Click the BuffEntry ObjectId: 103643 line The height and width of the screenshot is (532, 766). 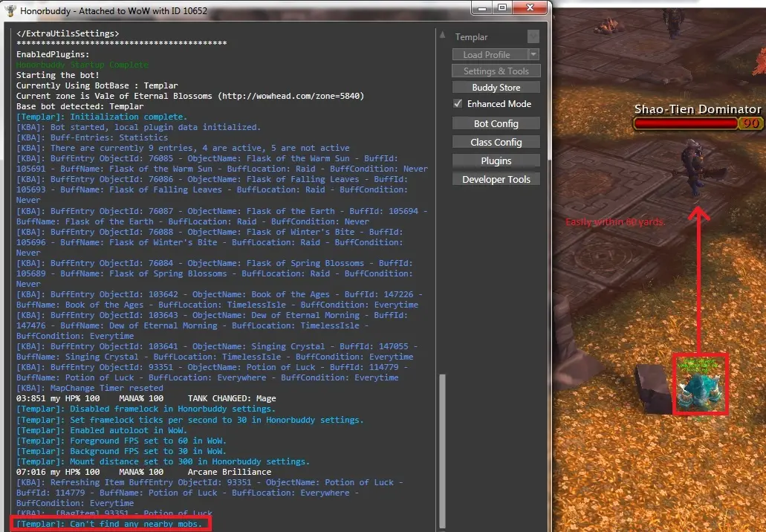212,325
